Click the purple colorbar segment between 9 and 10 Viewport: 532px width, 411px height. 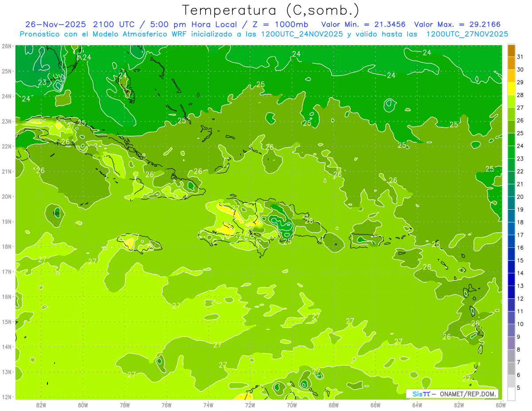(511, 330)
